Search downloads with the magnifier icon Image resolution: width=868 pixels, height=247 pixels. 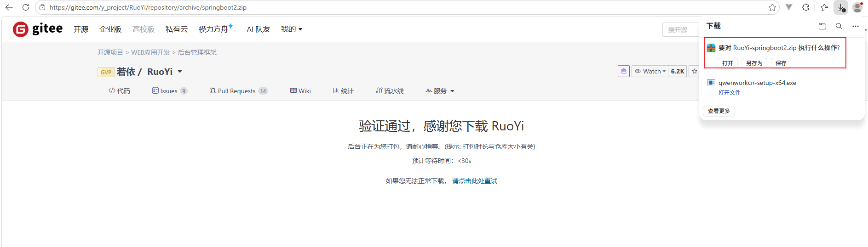tap(839, 26)
